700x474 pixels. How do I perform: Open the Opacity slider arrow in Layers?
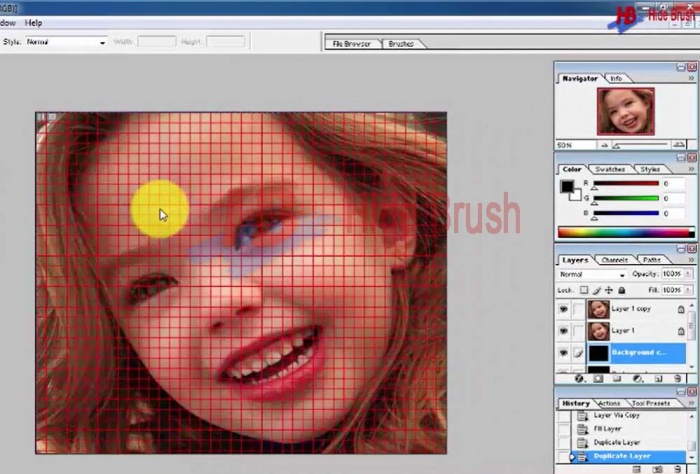point(688,274)
